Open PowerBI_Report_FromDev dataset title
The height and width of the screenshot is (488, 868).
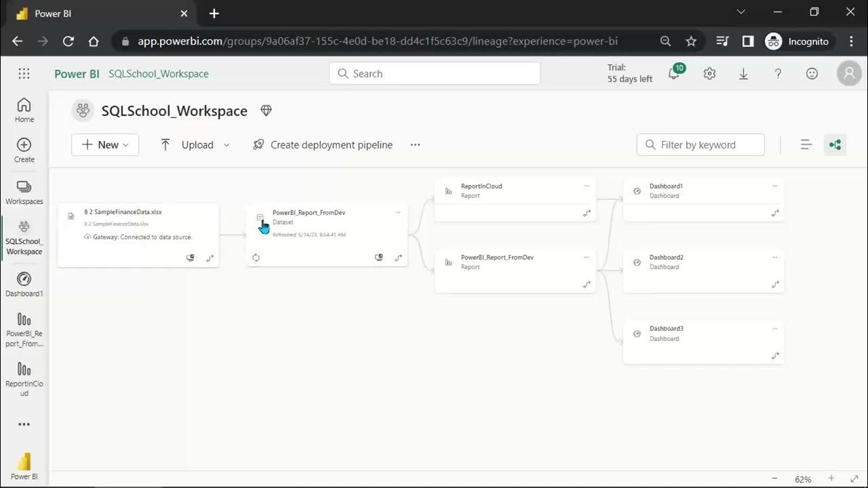(309, 212)
